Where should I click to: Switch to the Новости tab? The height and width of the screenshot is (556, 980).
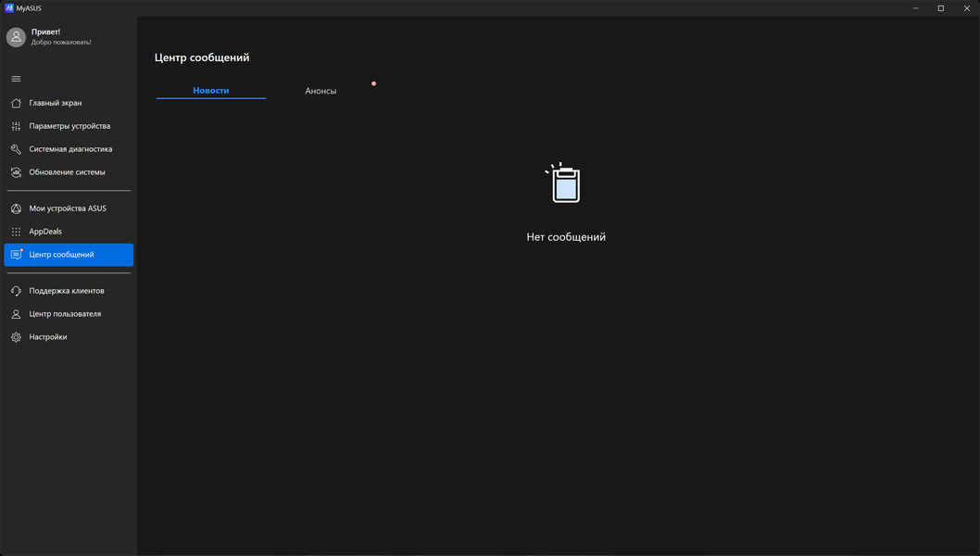(x=210, y=91)
